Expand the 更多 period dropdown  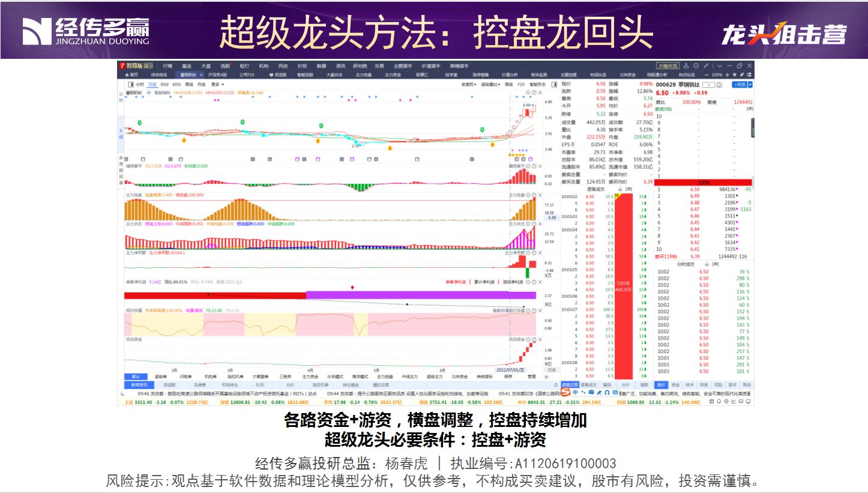tap(217, 84)
